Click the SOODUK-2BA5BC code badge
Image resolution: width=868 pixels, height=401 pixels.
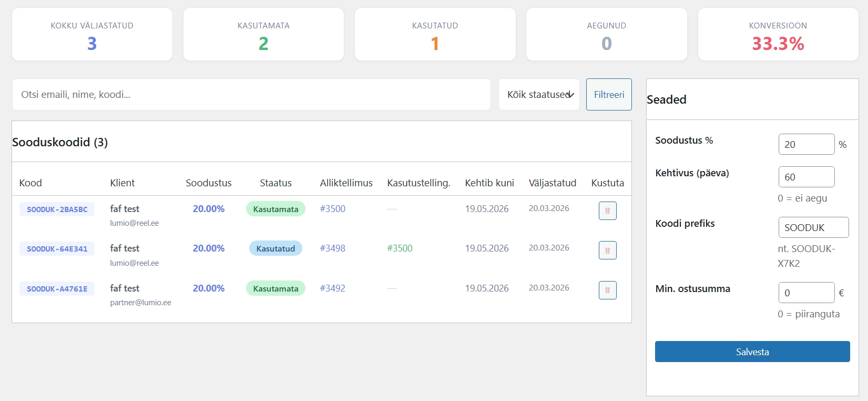[57, 209]
